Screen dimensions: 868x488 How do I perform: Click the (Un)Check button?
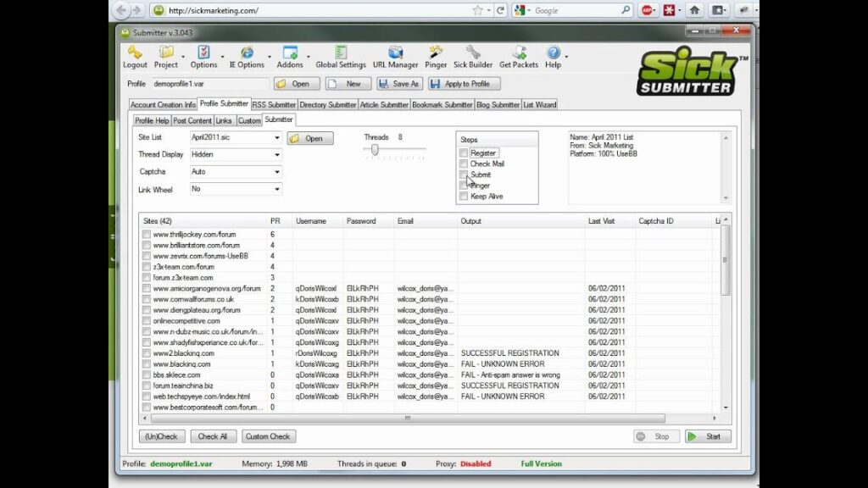click(162, 436)
